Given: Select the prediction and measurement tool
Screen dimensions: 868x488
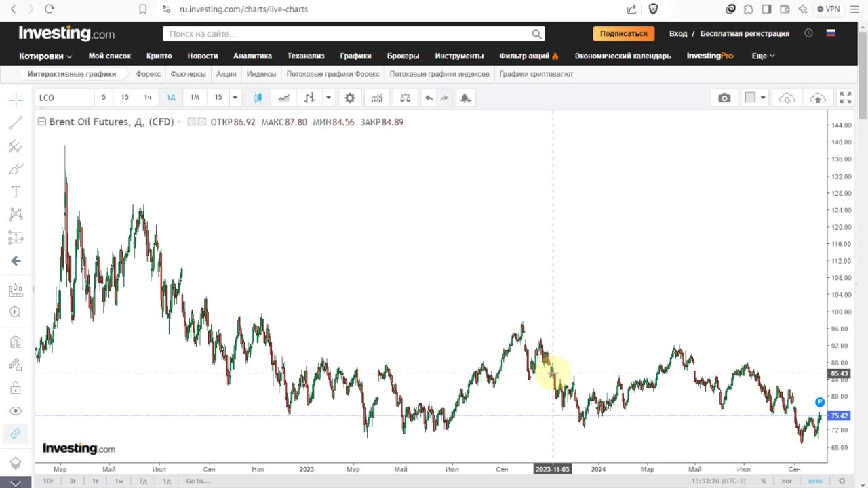Looking at the screenshot, I should 16,238.
